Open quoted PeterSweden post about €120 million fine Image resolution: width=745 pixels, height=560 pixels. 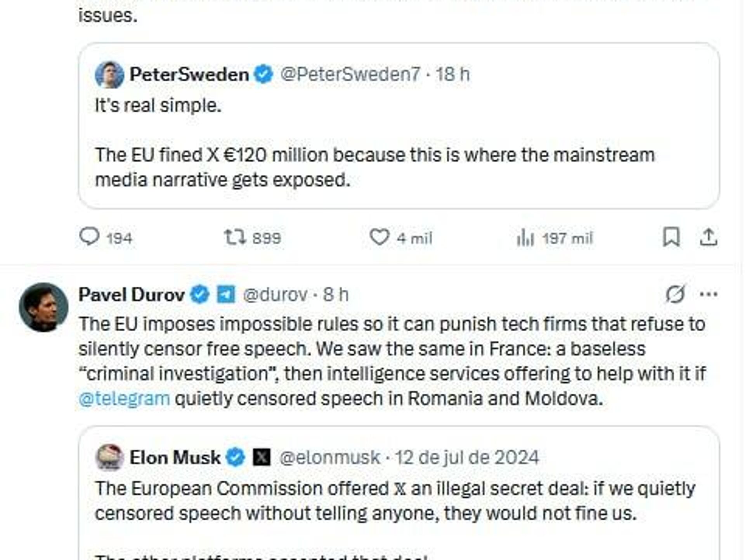click(x=374, y=167)
